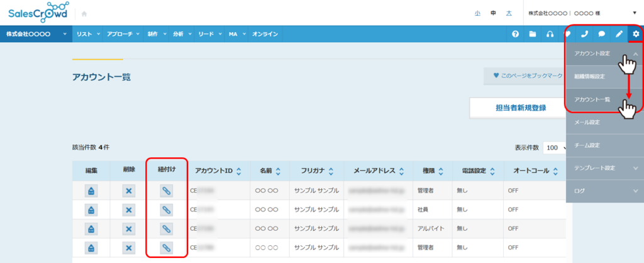Select アカウント一覧 in settings menu
Screen dimensions: 644x263
point(594,99)
